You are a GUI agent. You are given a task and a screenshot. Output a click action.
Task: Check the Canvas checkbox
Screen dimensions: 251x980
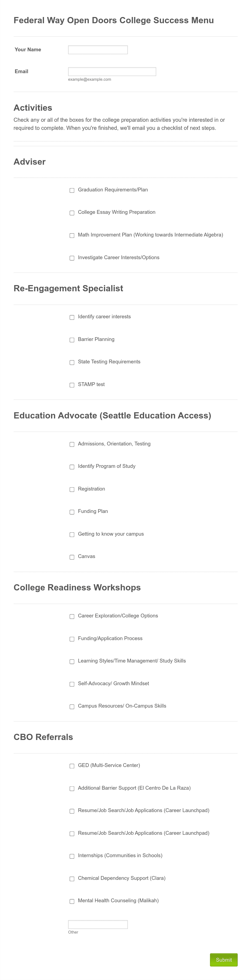(x=72, y=557)
